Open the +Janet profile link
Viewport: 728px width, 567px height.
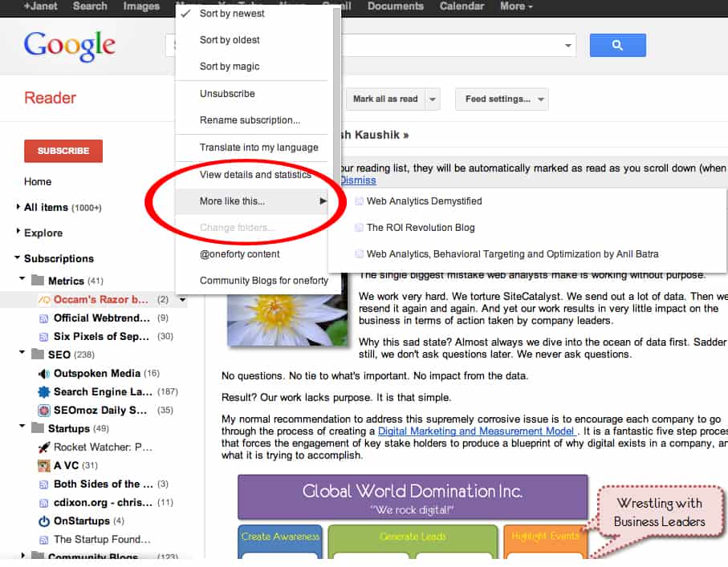tap(40, 6)
